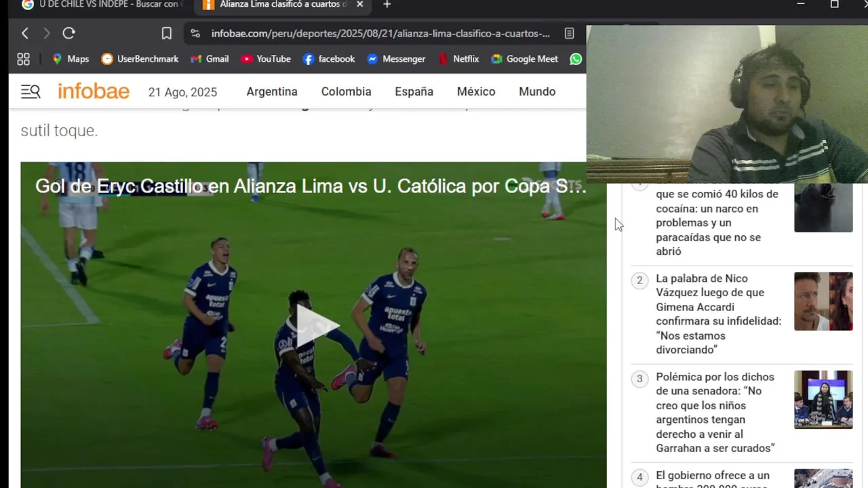Click the text 'sutil toque.'
This screenshot has height=488, width=868.
59,130
